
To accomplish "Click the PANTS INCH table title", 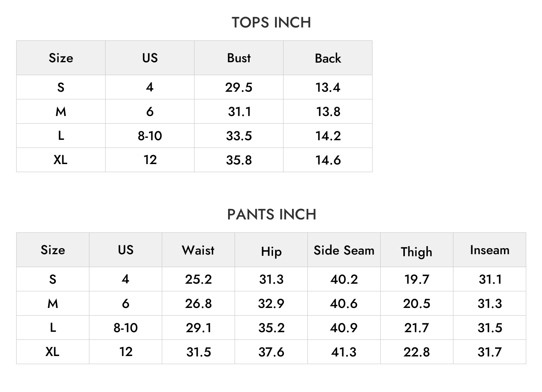I will click(271, 215).
